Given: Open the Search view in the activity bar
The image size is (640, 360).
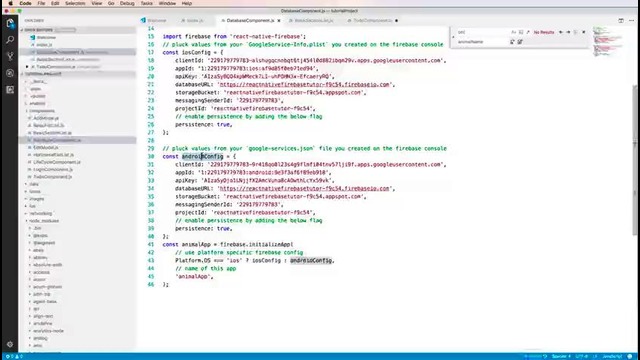Looking at the screenshot, I should tap(10, 40).
